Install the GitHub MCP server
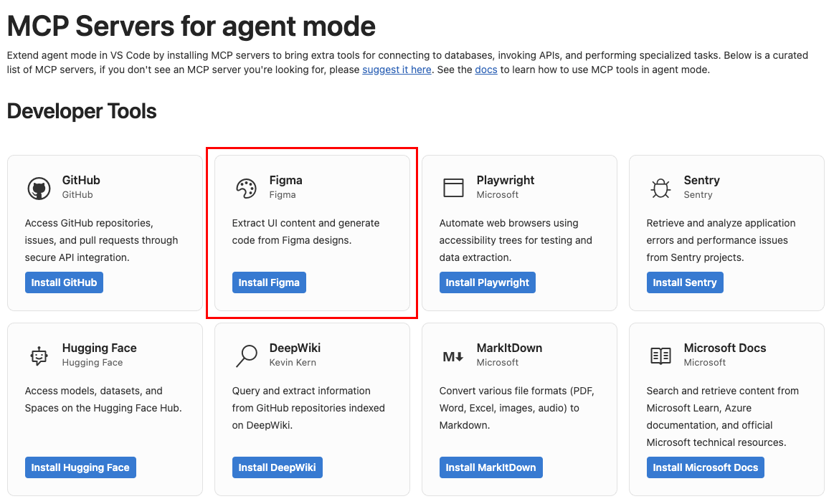 (x=64, y=282)
